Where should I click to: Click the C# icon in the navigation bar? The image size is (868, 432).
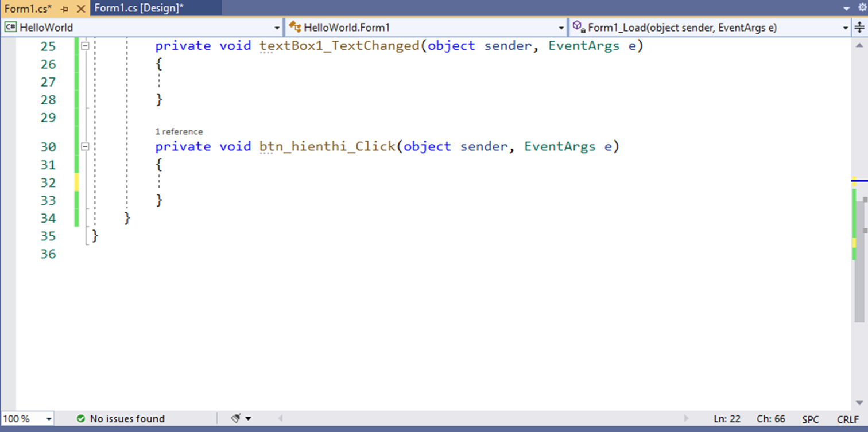point(10,26)
